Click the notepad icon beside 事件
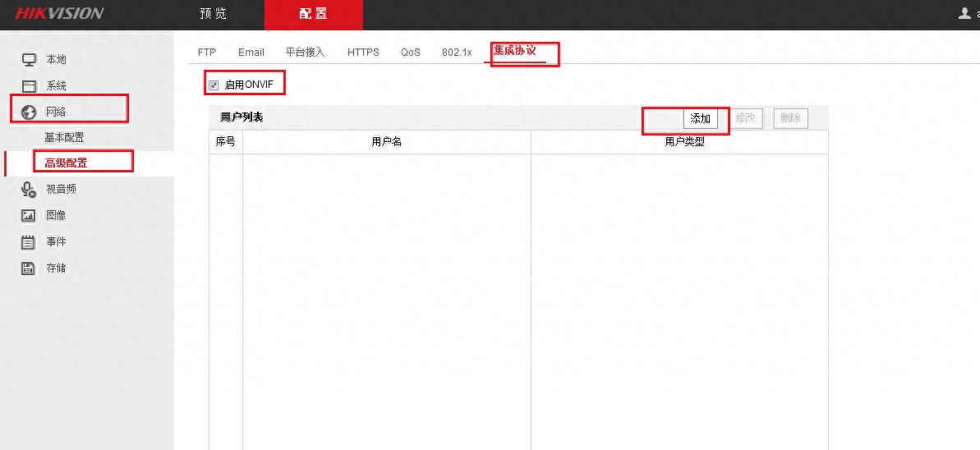 coord(29,242)
